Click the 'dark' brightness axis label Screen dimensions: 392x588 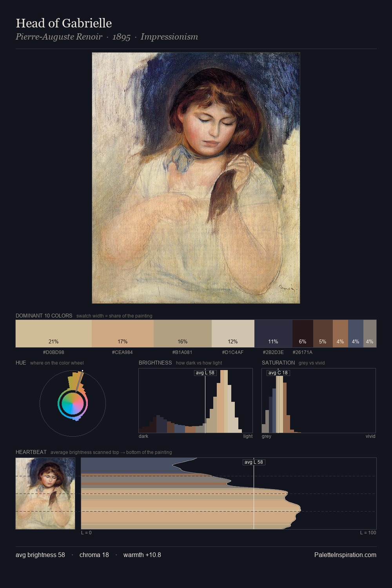click(143, 436)
